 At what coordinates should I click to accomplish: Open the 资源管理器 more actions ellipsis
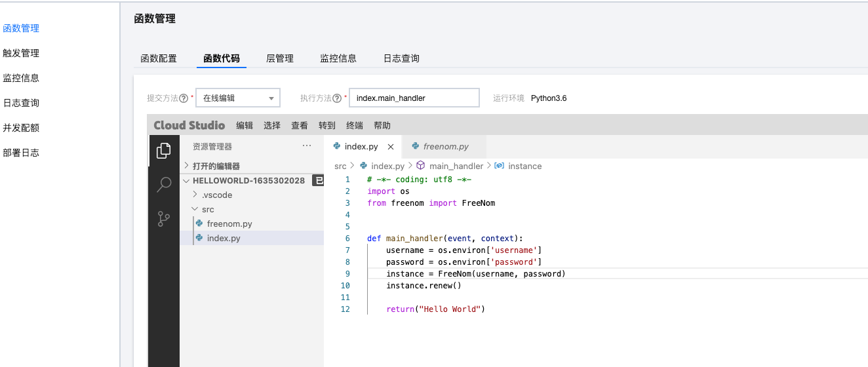(x=306, y=146)
